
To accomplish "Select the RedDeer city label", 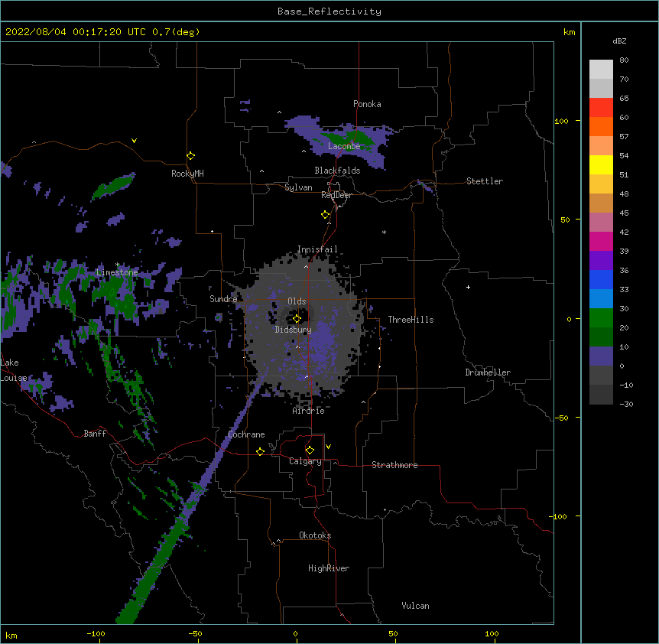I will [336, 195].
